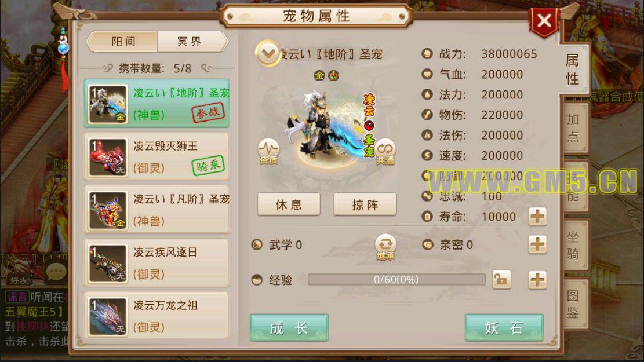Open the 资质 aptitude icon
644x362 pixels.
(268, 152)
